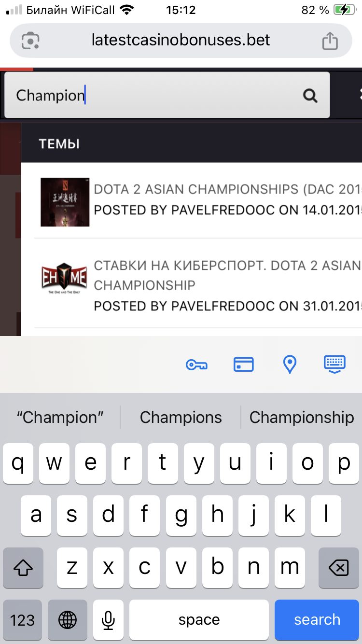Toggle the shift key
The height and width of the screenshot is (644, 362).
23,568
